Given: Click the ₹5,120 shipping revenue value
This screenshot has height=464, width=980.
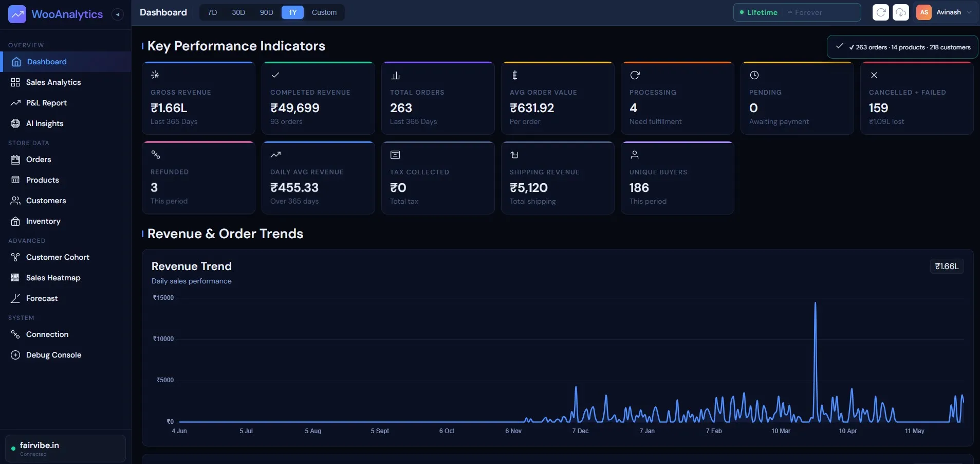Looking at the screenshot, I should (x=529, y=188).
